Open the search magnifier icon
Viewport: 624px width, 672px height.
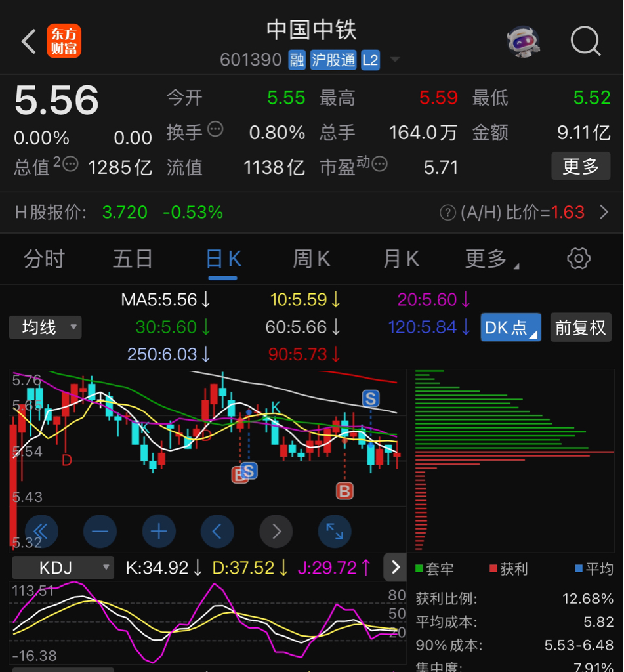pos(585,41)
